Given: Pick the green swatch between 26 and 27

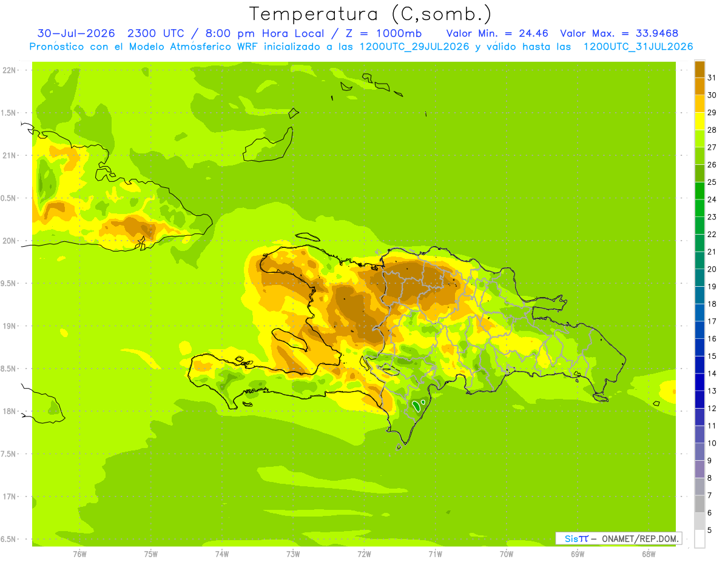Looking at the screenshot, I should coord(699,156).
